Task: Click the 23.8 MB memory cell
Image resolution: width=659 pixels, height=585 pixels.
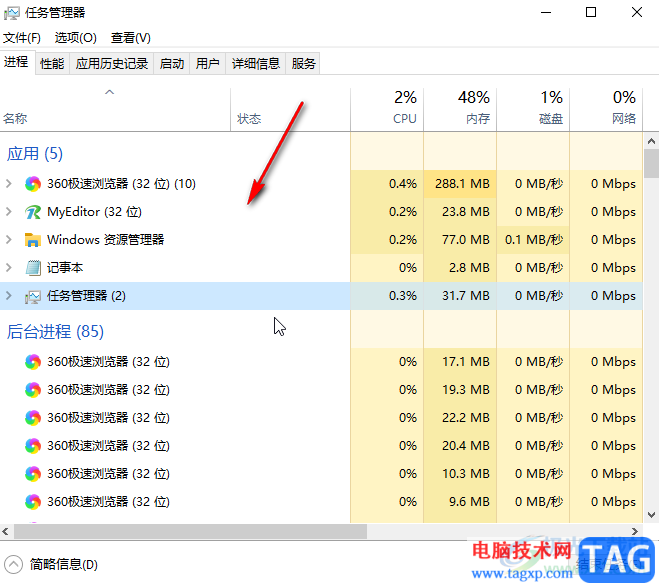Action: click(x=460, y=212)
